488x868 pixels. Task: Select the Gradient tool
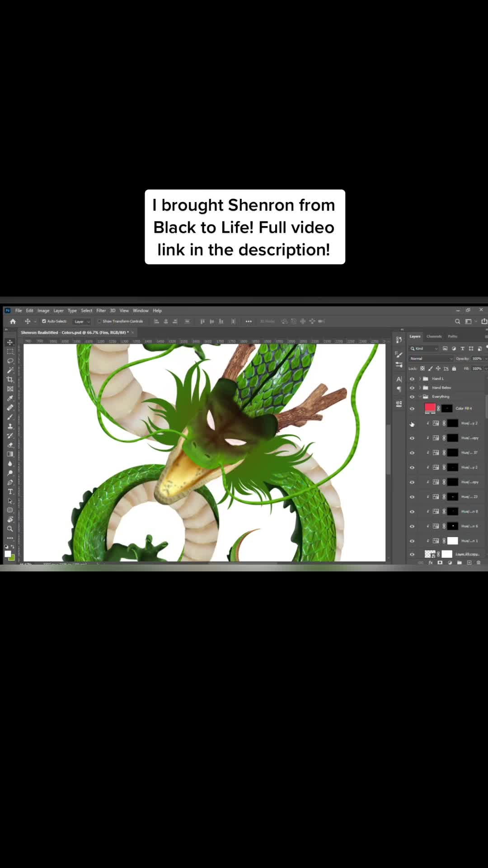click(x=10, y=454)
